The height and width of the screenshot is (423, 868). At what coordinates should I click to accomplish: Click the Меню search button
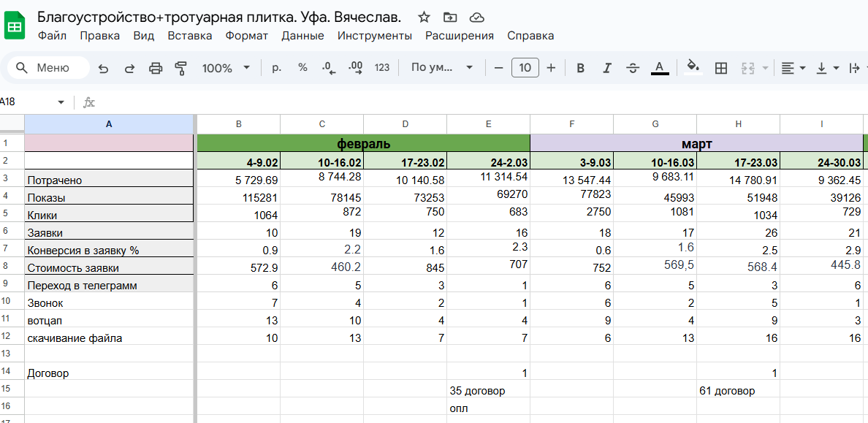point(48,68)
